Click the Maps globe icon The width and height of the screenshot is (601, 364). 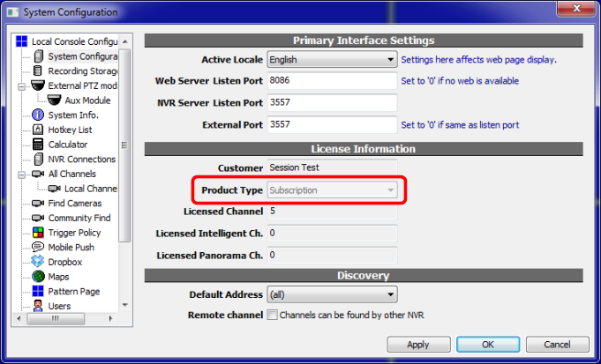[38, 277]
